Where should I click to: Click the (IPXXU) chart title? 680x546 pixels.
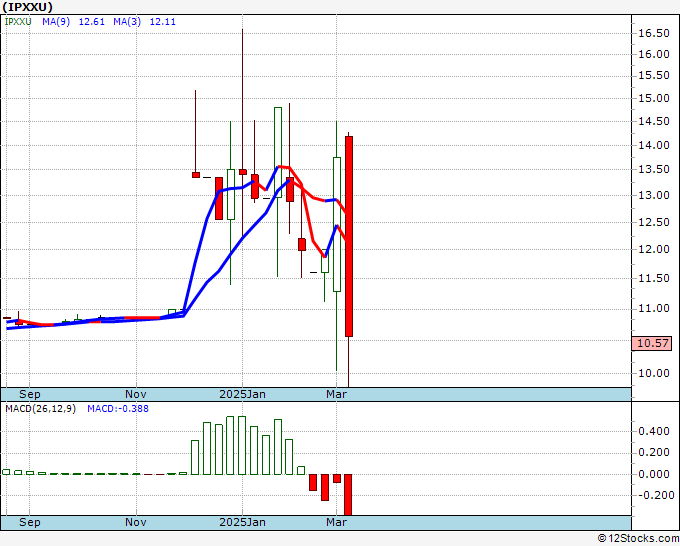coord(28,7)
